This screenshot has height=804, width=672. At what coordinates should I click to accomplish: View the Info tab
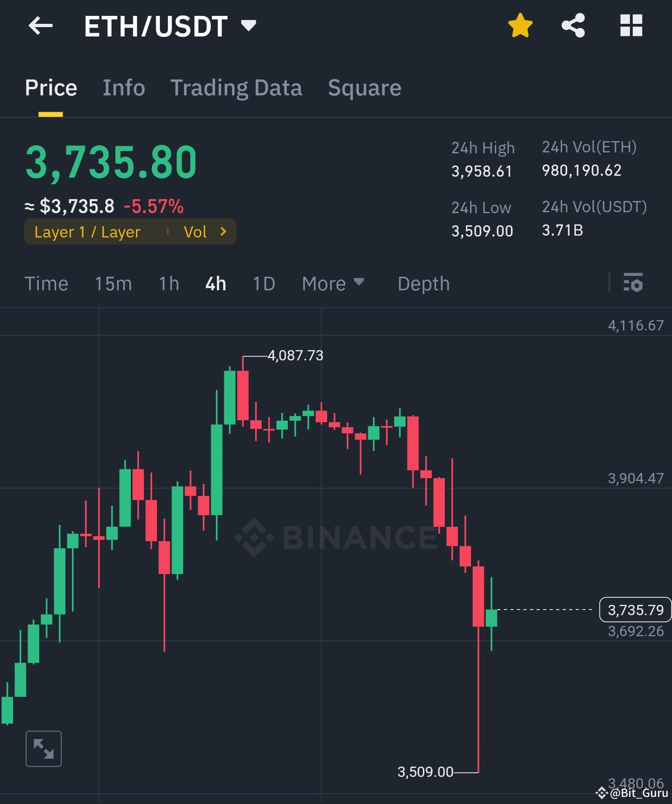[x=123, y=87]
